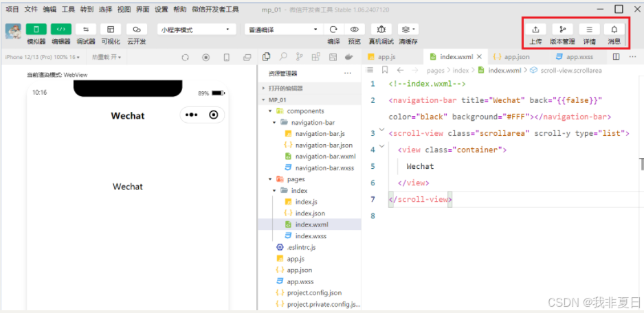Open project.config.json file

[314, 292]
